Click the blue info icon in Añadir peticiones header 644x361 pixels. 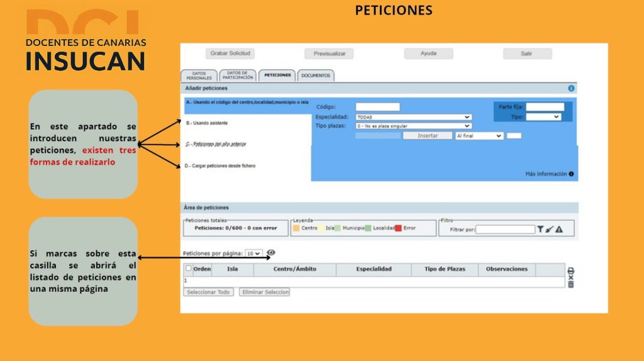coord(571,89)
